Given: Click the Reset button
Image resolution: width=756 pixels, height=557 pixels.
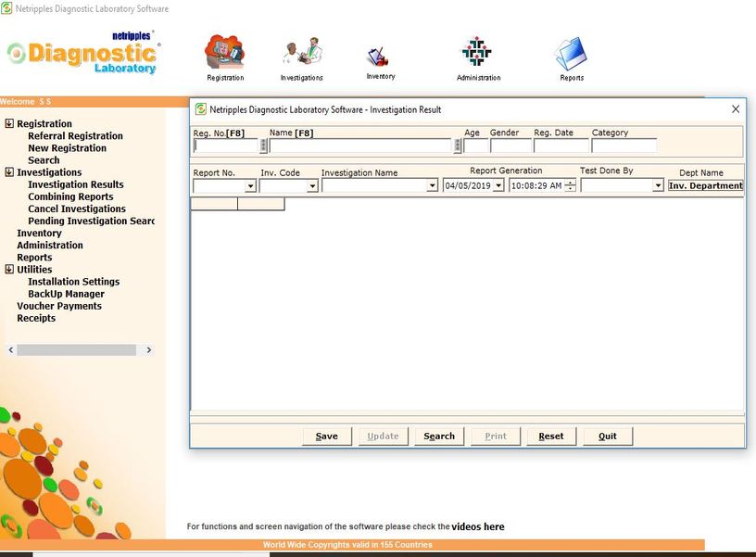Looking at the screenshot, I should pyautogui.click(x=551, y=436).
